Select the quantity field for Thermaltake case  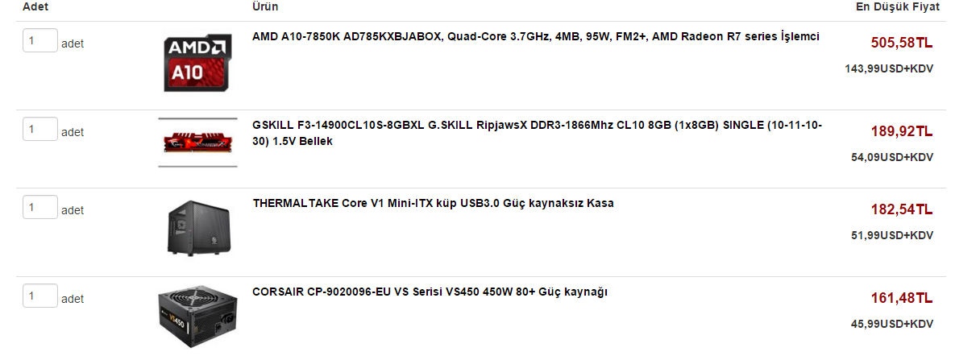coord(40,208)
